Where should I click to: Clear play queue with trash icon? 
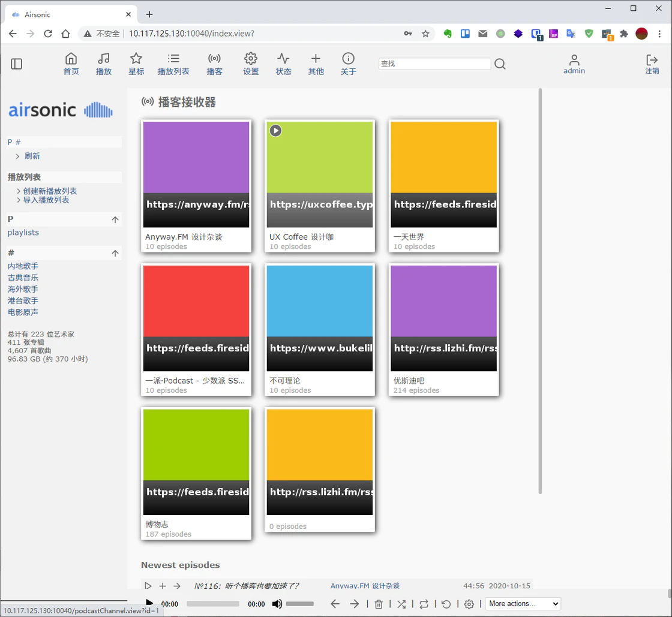pos(379,604)
